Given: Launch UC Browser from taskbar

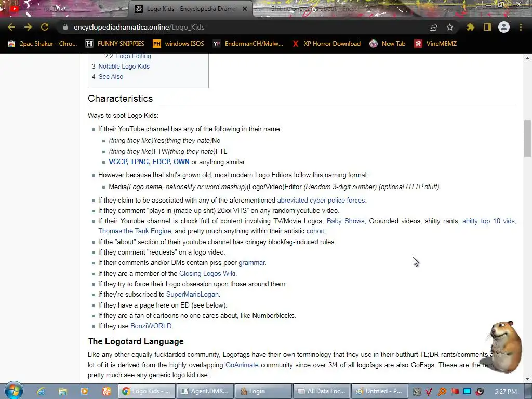Looking at the screenshot, I should [x=106, y=391].
